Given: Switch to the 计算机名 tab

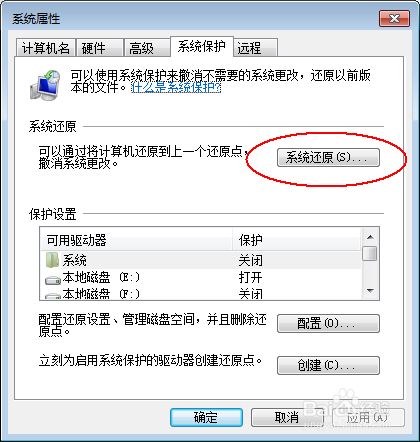Looking at the screenshot, I should pos(46,48).
